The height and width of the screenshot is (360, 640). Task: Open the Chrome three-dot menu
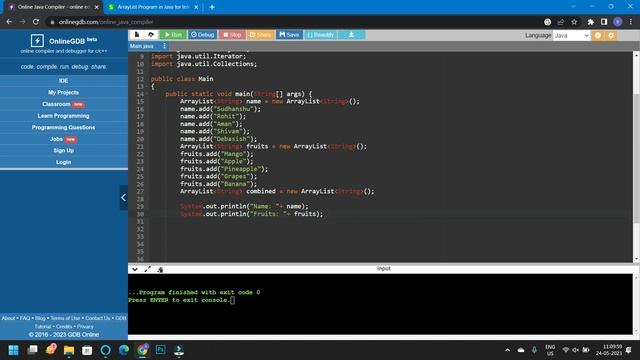[631, 22]
